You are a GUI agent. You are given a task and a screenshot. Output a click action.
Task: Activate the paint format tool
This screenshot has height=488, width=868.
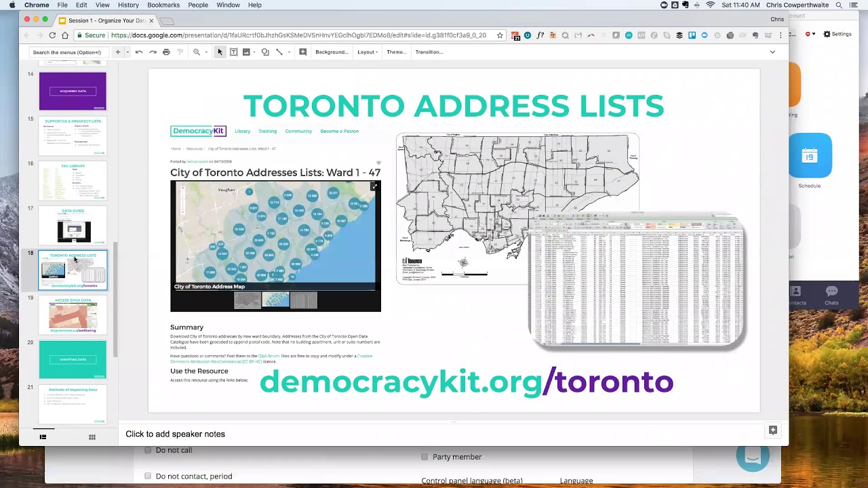click(x=180, y=52)
